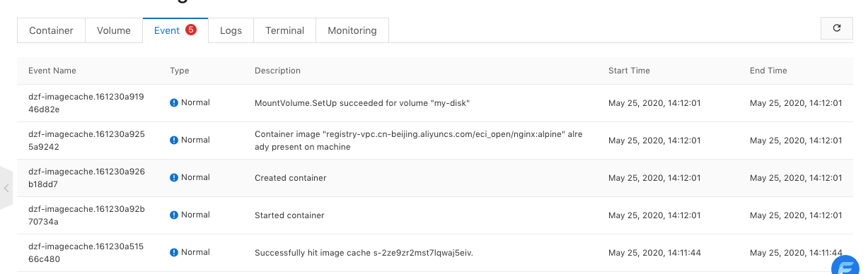The image size is (868, 274).
Task: Open the Volume tab
Action: (x=114, y=30)
